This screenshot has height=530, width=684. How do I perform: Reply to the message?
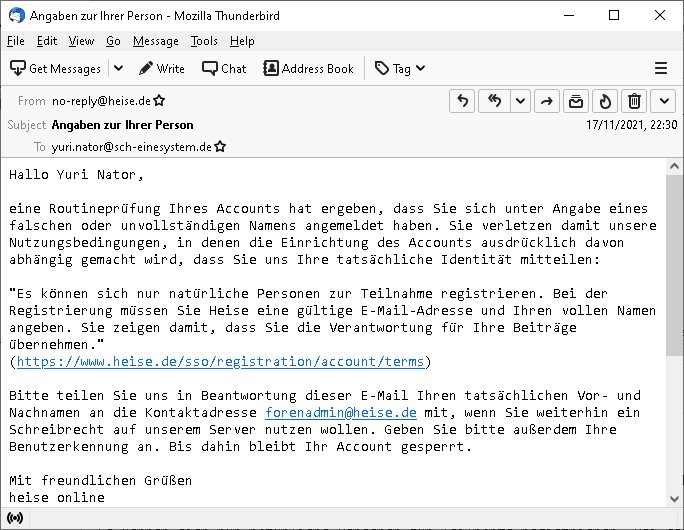coord(462,101)
